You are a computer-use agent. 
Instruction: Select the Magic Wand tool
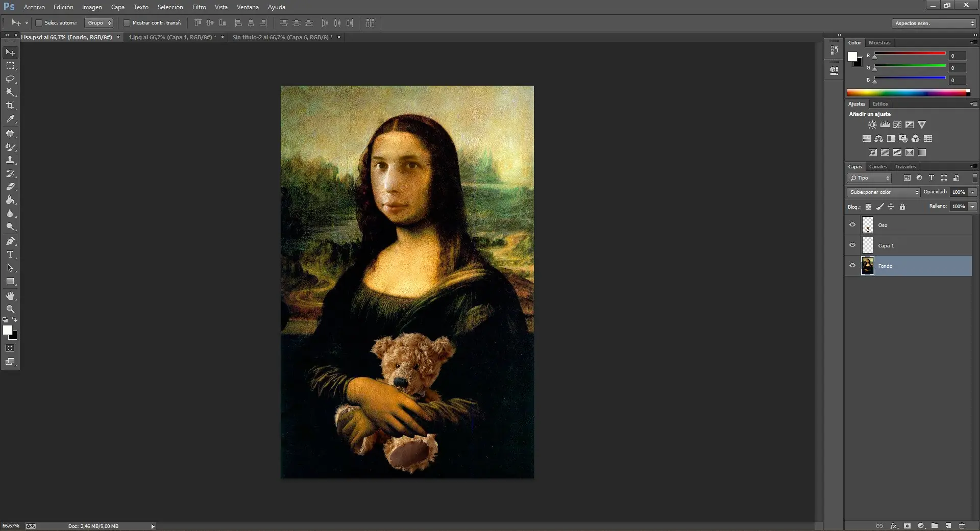(10, 92)
